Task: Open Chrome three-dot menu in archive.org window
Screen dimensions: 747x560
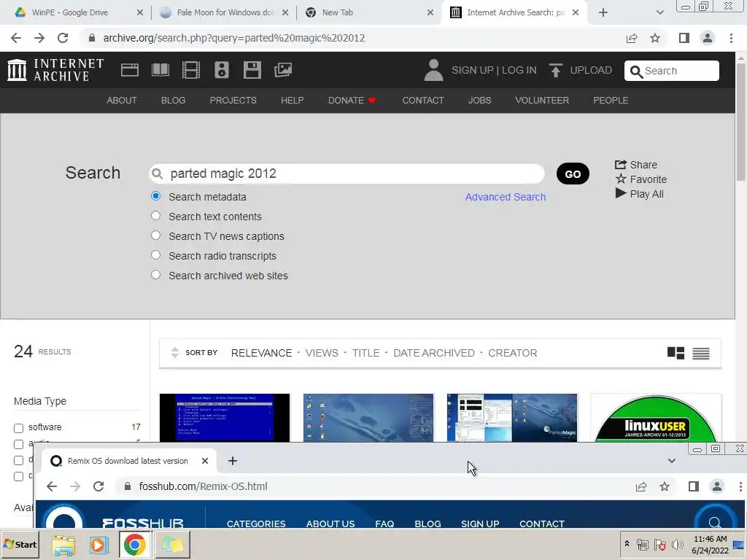Action: click(x=731, y=38)
